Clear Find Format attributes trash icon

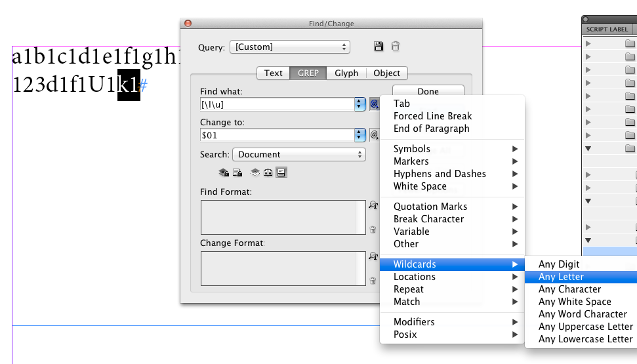click(x=373, y=230)
